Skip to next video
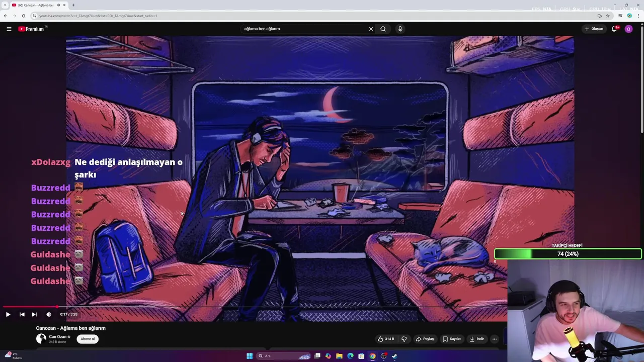The height and width of the screenshot is (362, 644). (x=34, y=314)
